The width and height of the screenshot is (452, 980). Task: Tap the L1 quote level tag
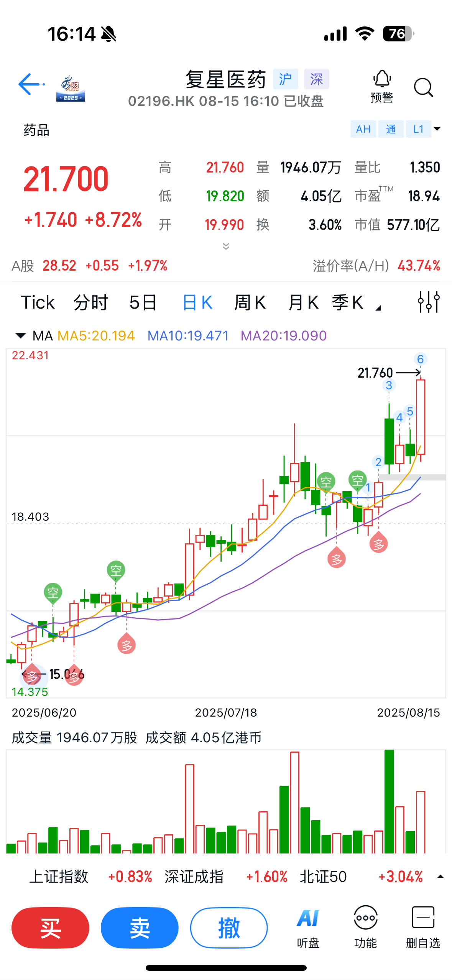(418, 129)
